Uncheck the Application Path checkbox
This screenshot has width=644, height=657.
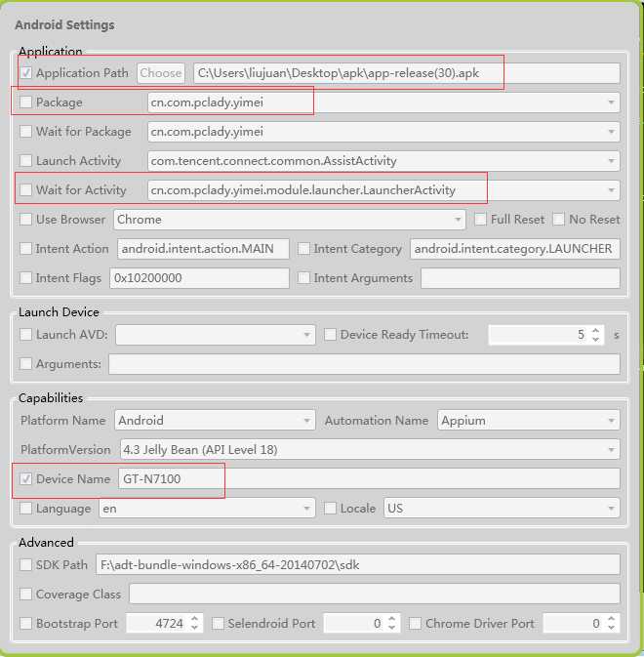pyautogui.click(x=26, y=73)
